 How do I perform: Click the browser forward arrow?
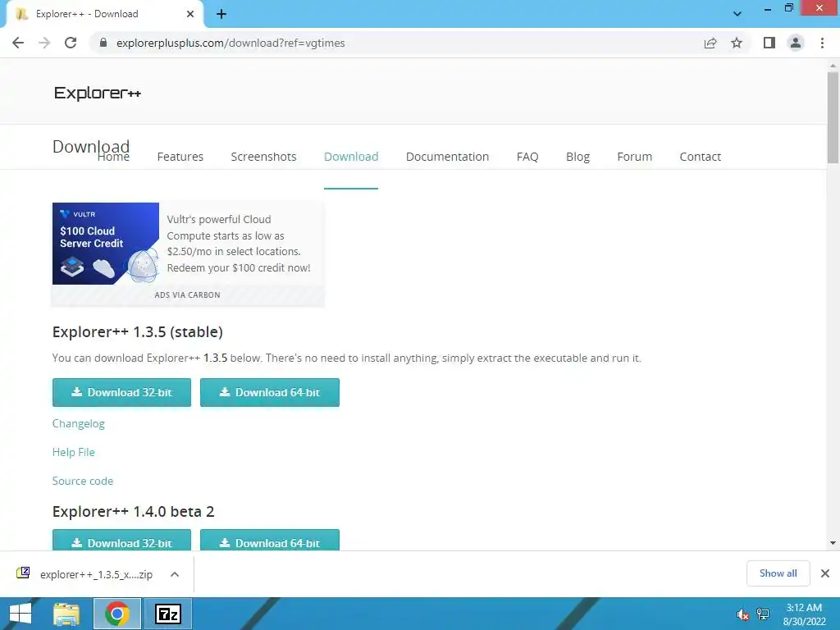[x=44, y=43]
